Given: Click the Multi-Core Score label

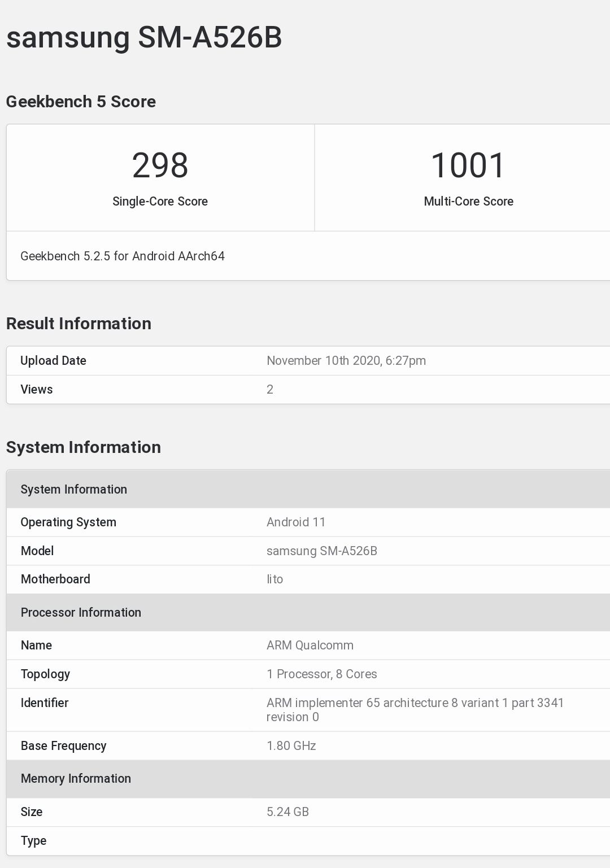Looking at the screenshot, I should point(468,202).
